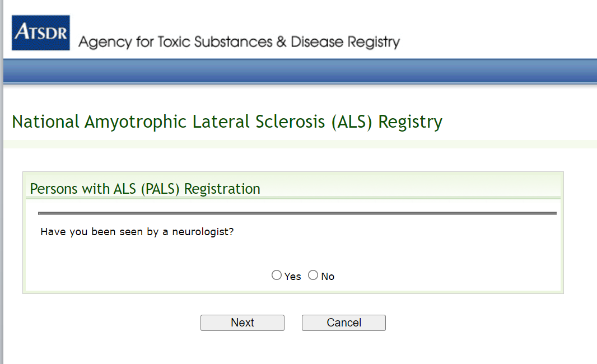This screenshot has height=364, width=597.
Task: Click the Persons with ALS Registration header
Action: [145, 189]
